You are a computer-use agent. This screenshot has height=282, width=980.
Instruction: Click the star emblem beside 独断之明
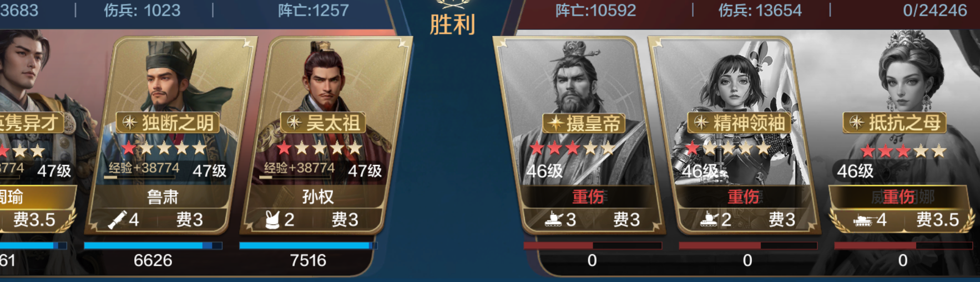(x=129, y=122)
